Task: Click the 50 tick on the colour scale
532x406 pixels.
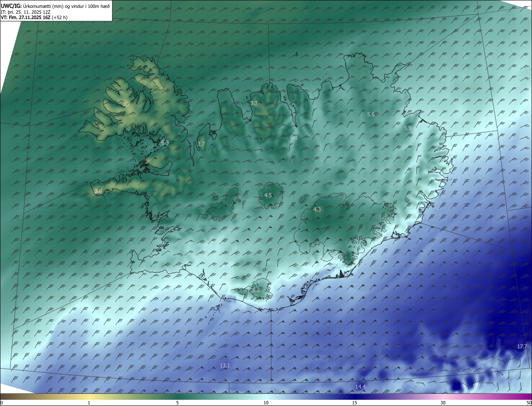Action: click(x=529, y=403)
